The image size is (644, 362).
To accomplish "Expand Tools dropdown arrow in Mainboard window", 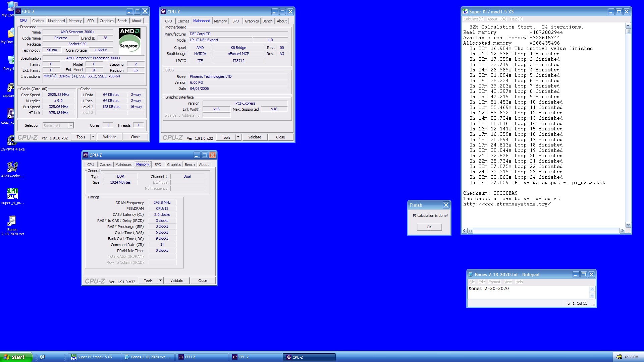I will 238,137.
